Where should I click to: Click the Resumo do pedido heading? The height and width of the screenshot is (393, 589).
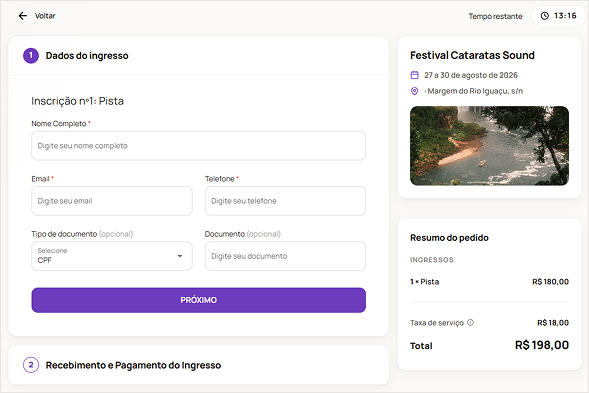pos(449,238)
